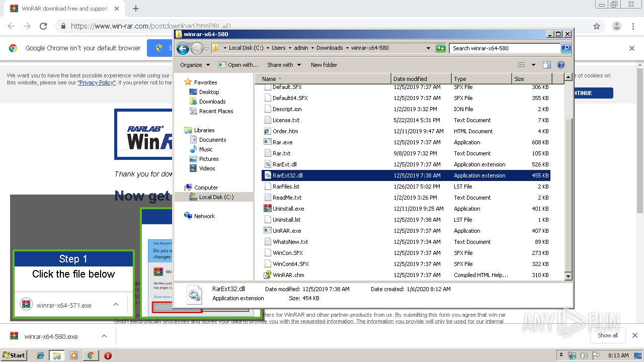Screen dimensions: 644x362
Task: Open the Open with dropdown
Action: pyautogui.click(x=238, y=65)
